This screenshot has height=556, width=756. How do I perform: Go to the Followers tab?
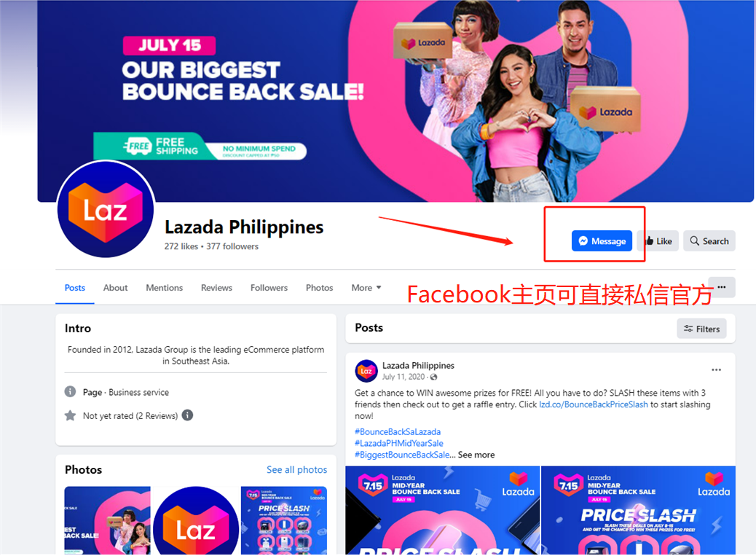269,288
